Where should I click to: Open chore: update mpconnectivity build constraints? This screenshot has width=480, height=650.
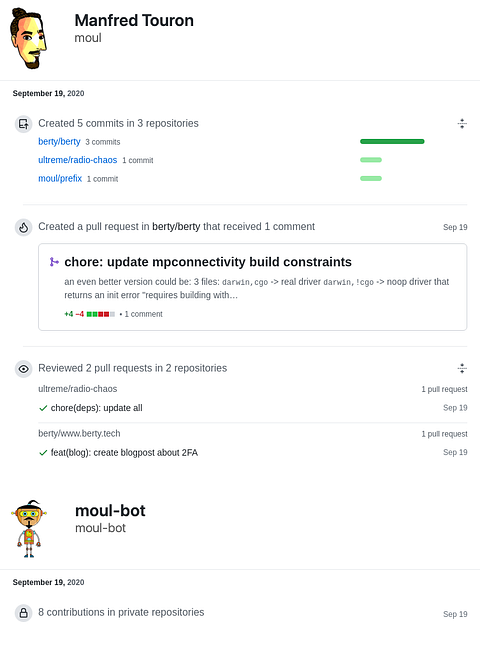[208, 262]
